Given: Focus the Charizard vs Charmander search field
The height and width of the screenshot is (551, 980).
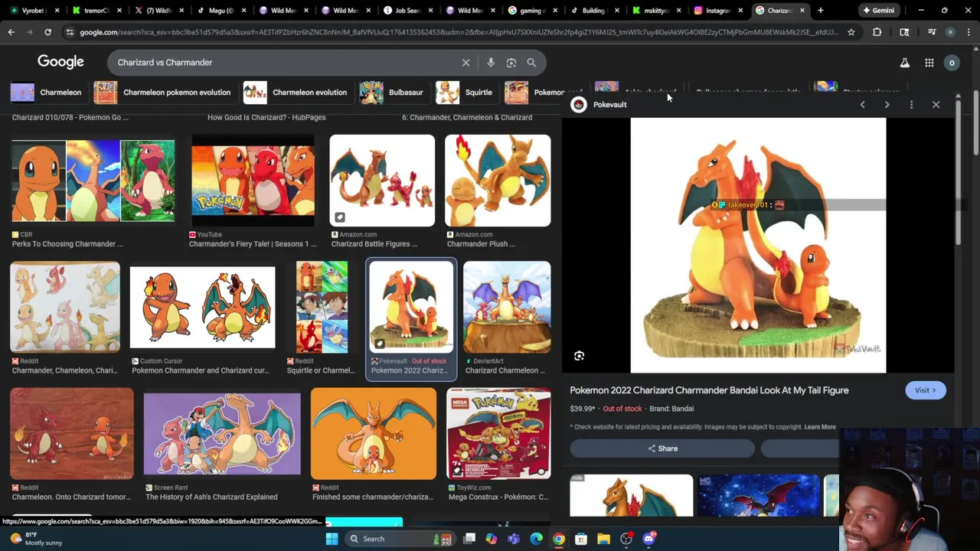Looking at the screenshot, I should 283,63.
